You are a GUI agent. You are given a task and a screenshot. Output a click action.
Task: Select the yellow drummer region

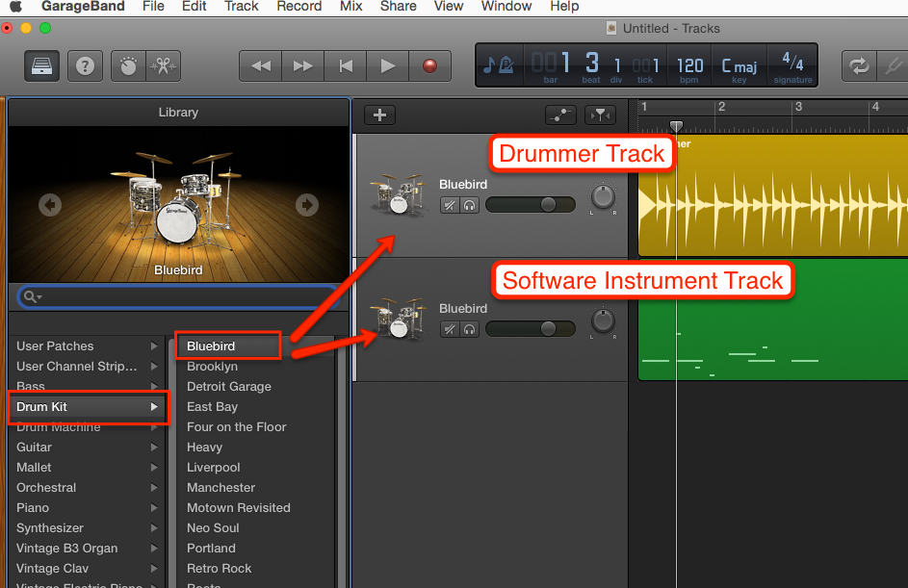click(773, 195)
